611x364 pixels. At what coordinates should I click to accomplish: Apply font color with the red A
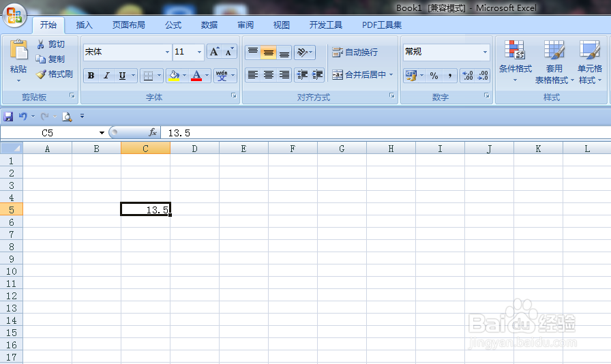pyautogui.click(x=196, y=76)
